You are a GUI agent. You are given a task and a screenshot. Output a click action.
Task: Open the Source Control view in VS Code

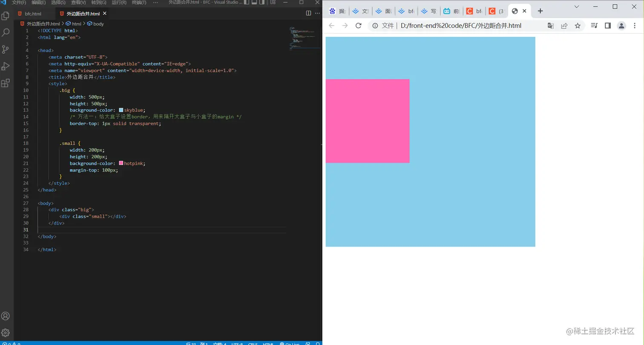(x=6, y=49)
